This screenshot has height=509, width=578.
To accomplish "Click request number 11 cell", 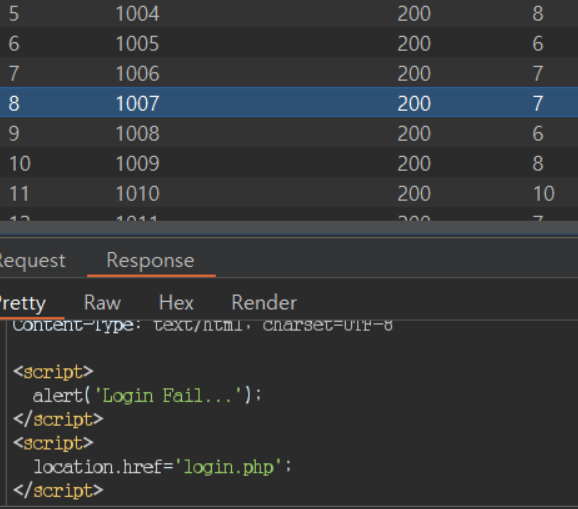I will [x=19, y=194].
